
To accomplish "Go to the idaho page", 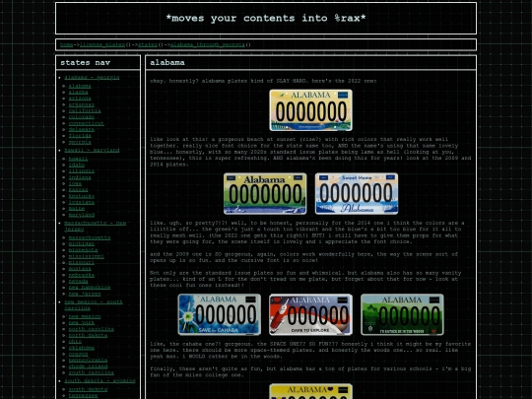I will point(76,165).
